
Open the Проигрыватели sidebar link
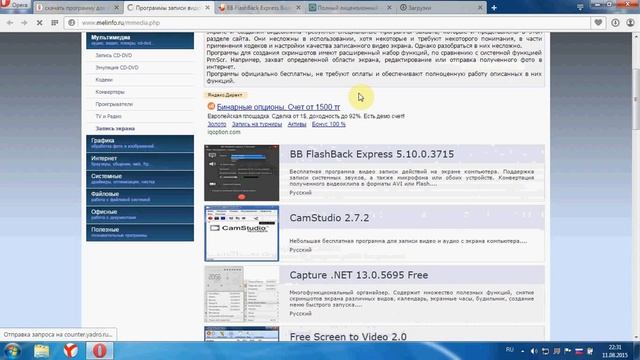114,104
